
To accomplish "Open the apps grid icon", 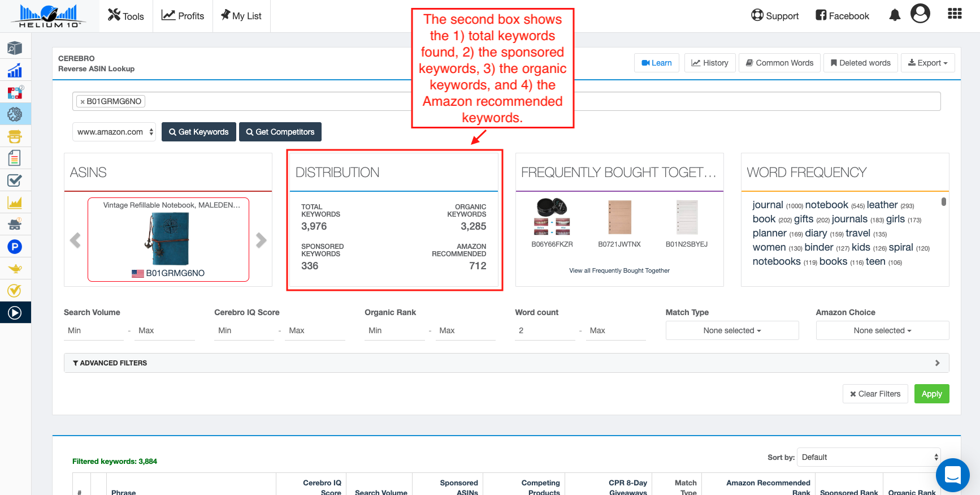I will coord(955,14).
